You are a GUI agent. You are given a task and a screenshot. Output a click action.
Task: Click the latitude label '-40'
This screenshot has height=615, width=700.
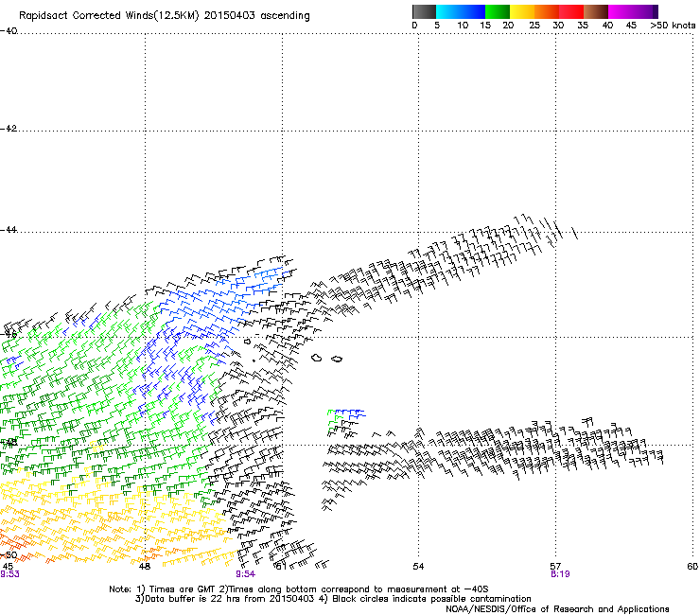tap(9, 31)
